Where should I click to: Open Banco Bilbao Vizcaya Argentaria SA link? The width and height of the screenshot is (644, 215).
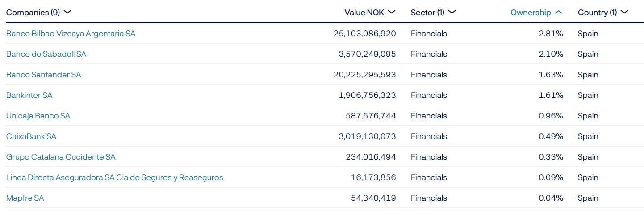(x=71, y=34)
